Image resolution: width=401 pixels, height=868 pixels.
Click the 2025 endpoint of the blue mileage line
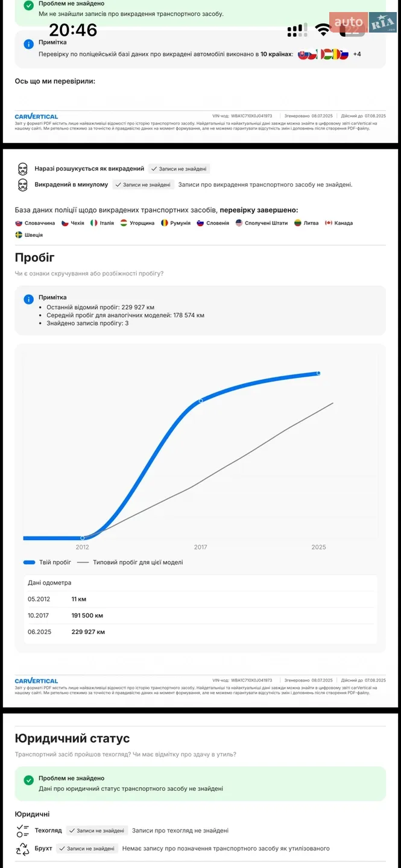tap(318, 373)
